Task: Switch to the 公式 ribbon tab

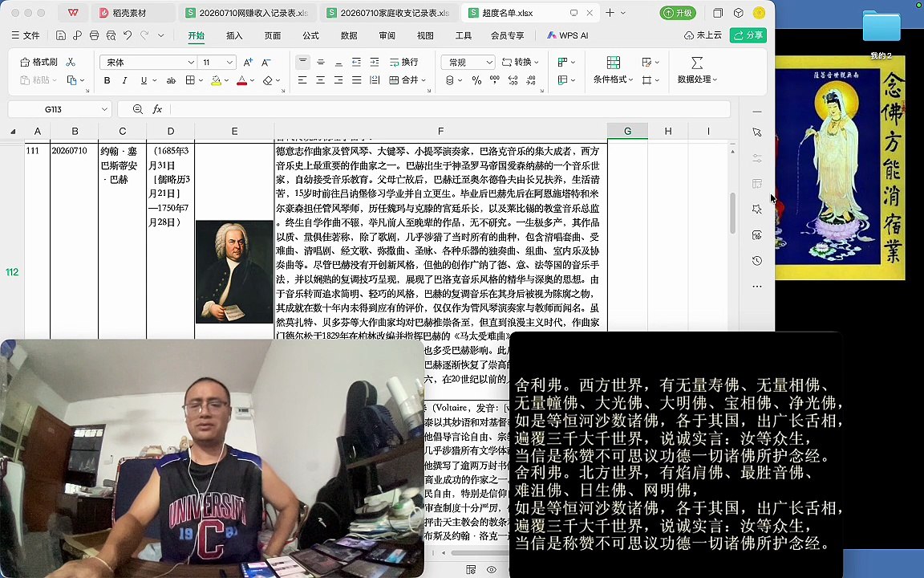Action: point(310,35)
